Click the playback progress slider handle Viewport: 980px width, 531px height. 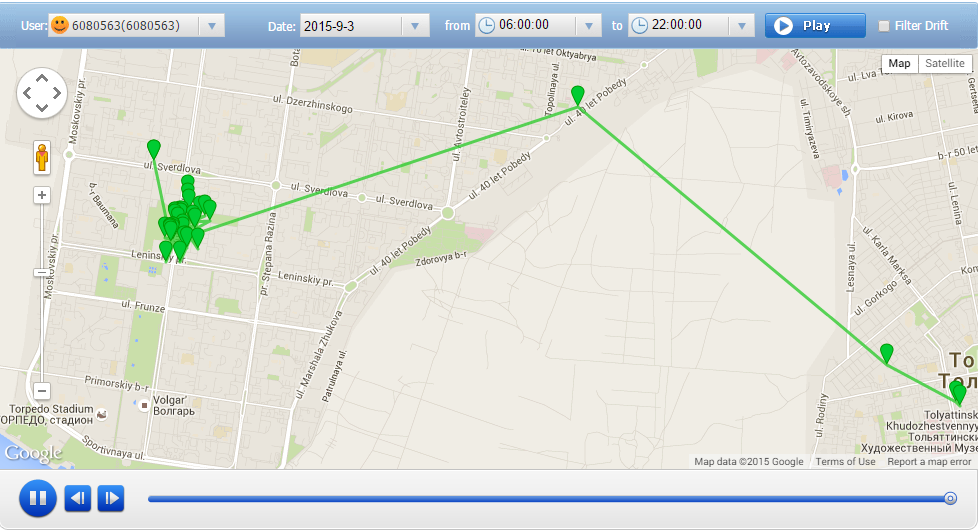click(x=950, y=499)
